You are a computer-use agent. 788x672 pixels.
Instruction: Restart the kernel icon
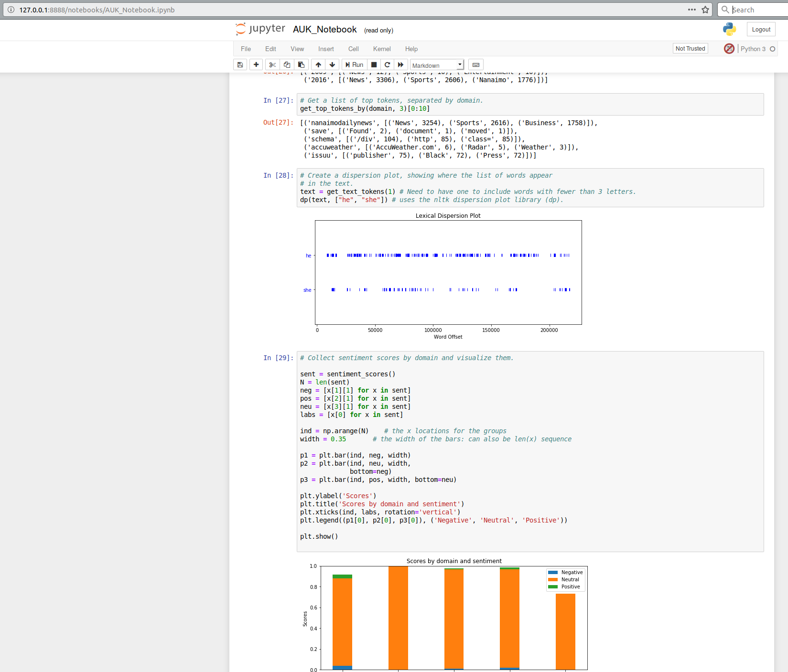pyautogui.click(x=388, y=65)
